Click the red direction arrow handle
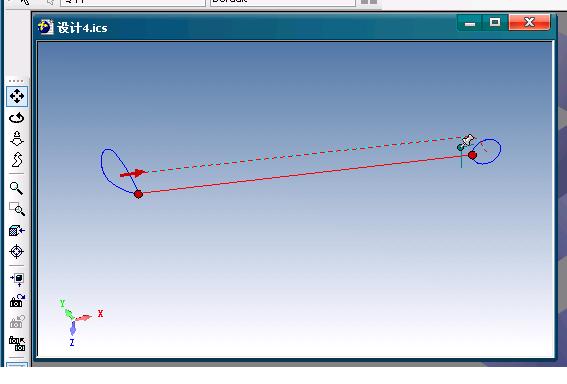The image size is (567, 384). [x=133, y=173]
